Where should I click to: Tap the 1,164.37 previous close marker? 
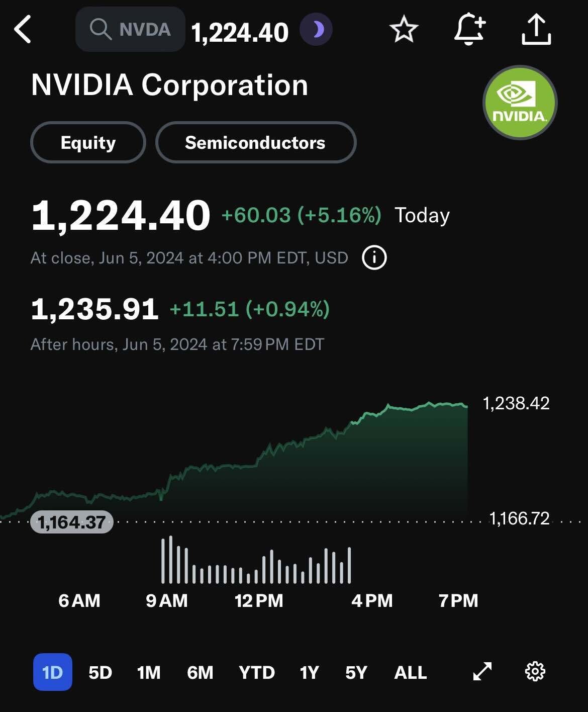71,522
